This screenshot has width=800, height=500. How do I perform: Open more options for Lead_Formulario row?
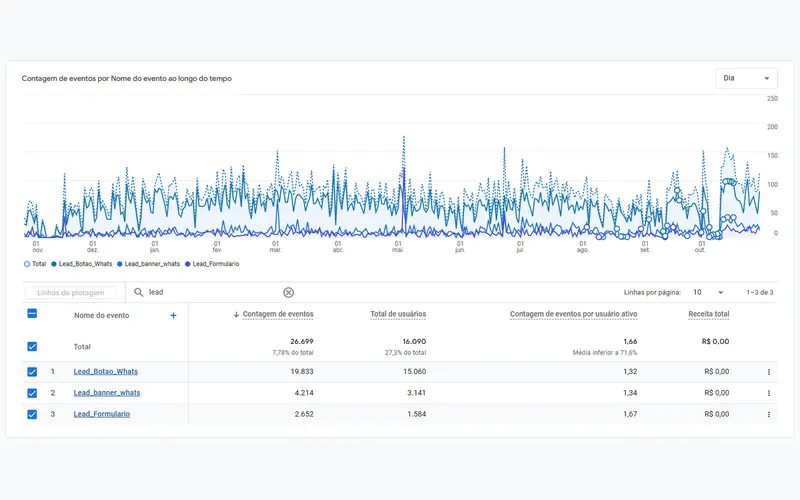[769, 415]
